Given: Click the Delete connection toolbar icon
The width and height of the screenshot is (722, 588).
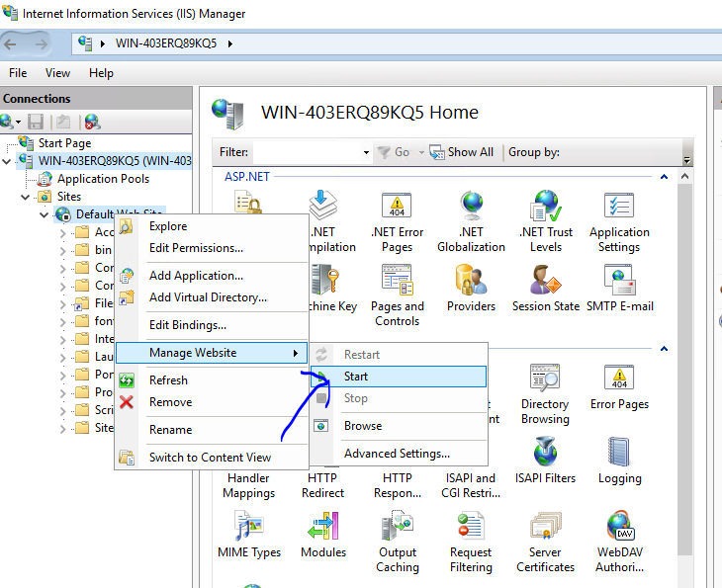Looking at the screenshot, I should tap(92, 122).
